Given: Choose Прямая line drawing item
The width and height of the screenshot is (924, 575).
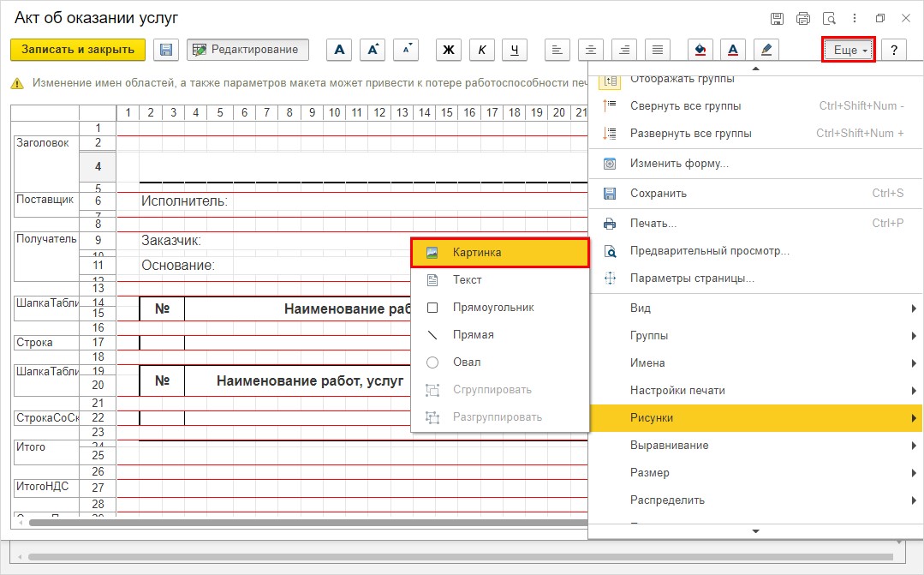Looking at the screenshot, I should click(500, 334).
